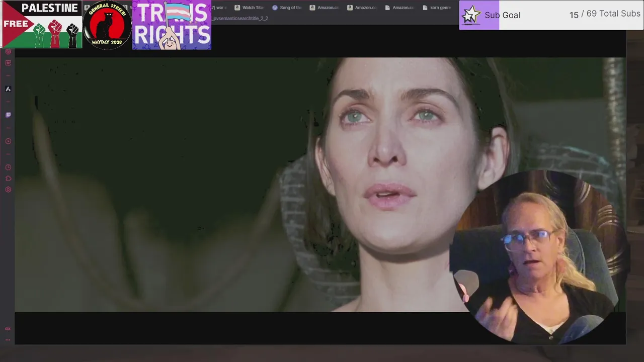Switch to the 'war' browser tab
The image size is (644, 362).
tap(220, 8)
